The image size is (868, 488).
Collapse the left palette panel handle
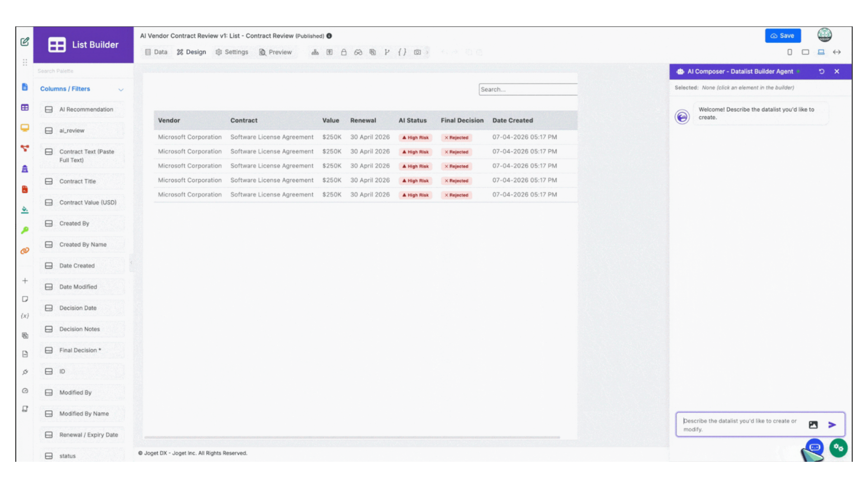(131, 263)
